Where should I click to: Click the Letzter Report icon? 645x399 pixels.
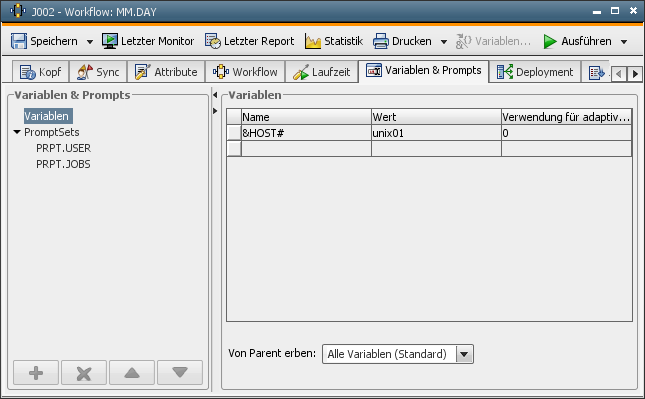(213, 41)
